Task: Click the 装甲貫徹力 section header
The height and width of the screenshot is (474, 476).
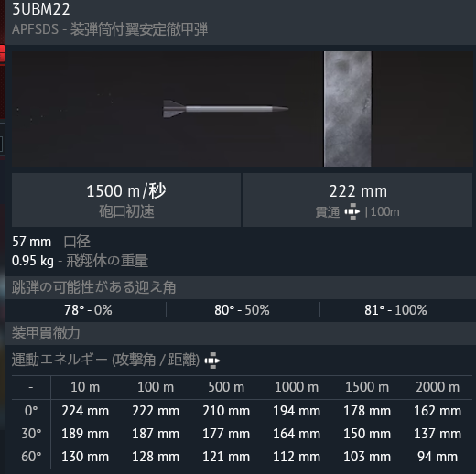Action: (x=46, y=333)
